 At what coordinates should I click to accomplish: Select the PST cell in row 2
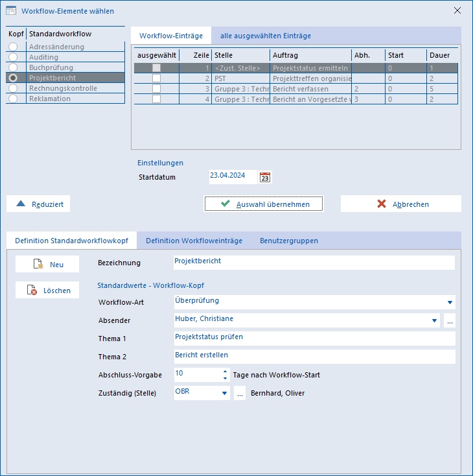click(241, 78)
